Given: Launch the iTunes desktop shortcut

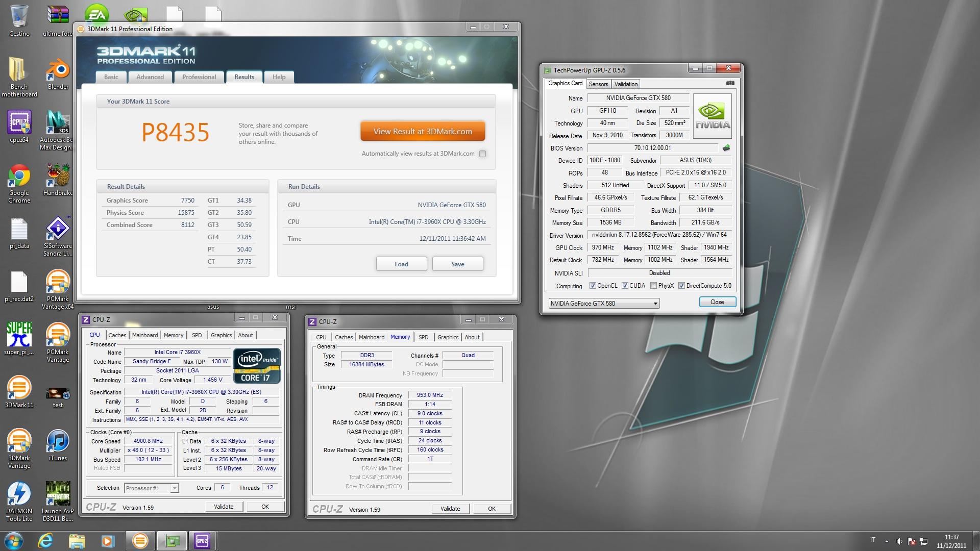Looking at the screenshot, I should [x=58, y=445].
